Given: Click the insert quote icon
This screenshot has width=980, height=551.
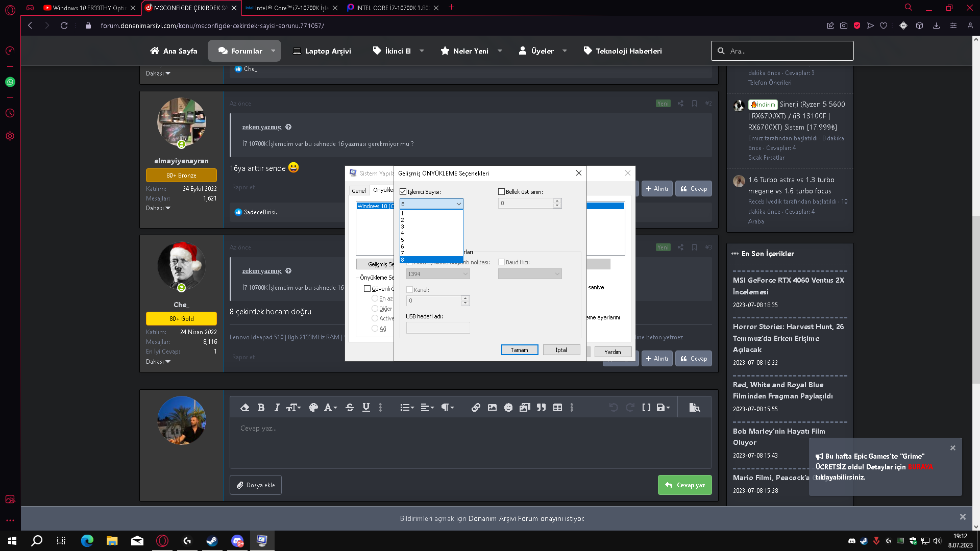Looking at the screenshot, I should point(541,408).
